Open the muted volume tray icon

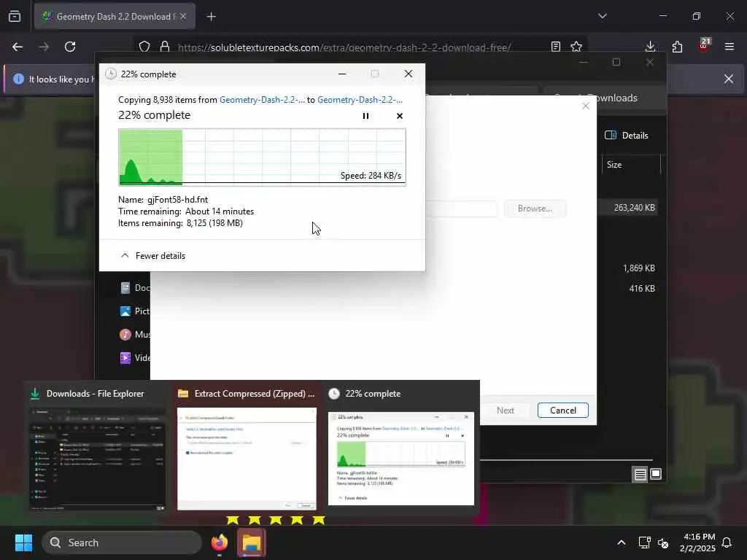click(x=663, y=542)
